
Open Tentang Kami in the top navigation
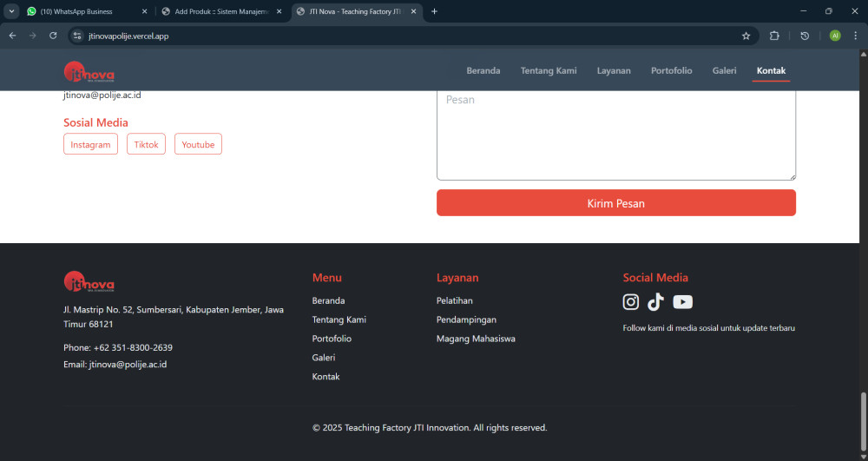click(x=549, y=71)
